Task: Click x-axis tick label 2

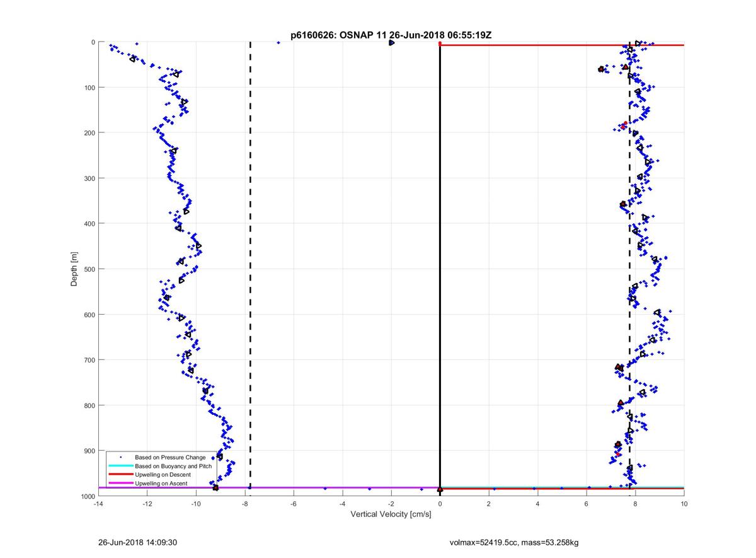Action: (x=489, y=504)
